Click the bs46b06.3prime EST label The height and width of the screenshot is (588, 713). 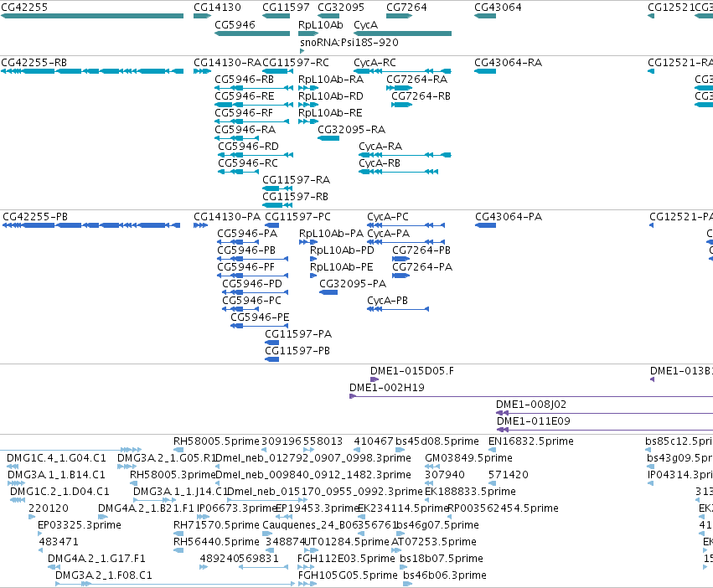[445, 575]
